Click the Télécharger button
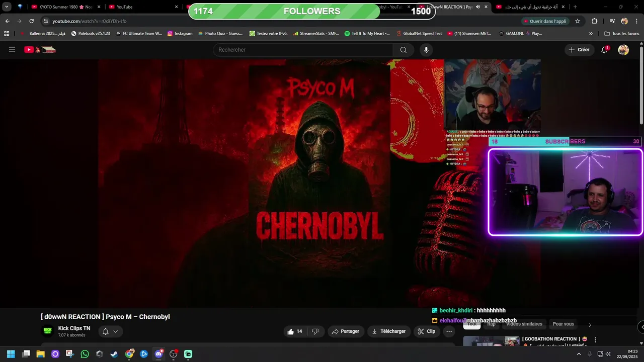This screenshot has height=362, width=644. click(x=388, y=331)
